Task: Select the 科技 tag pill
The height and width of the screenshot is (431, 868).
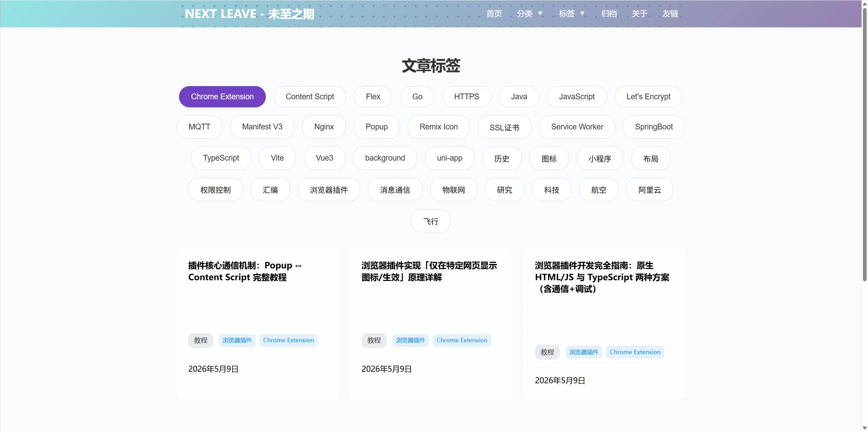Action: [552, 189]
